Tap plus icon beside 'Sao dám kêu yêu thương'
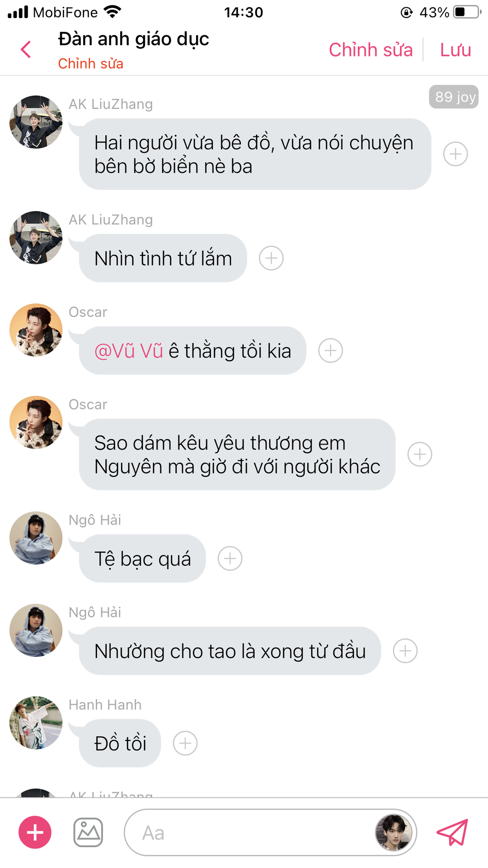The height and width of the screenshot is (868, 488). tap(420, 454)
